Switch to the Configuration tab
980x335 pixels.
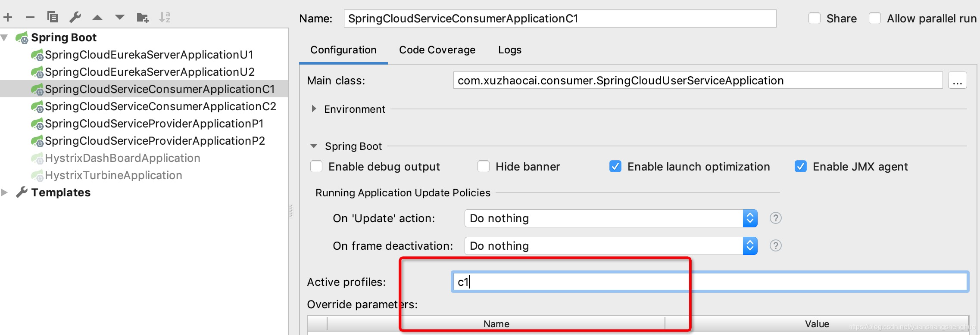pyautogui.click(x=343, y=50)
